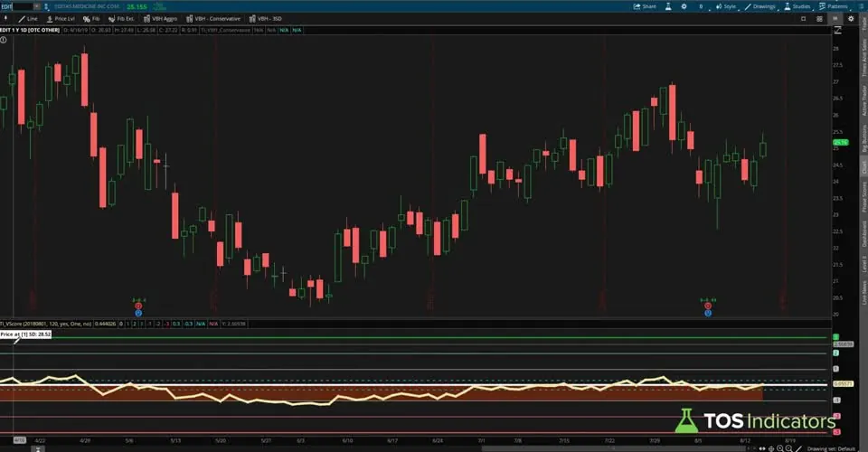
Task: Open the symbol selector dropdown arrow
Action: (37, 6)
